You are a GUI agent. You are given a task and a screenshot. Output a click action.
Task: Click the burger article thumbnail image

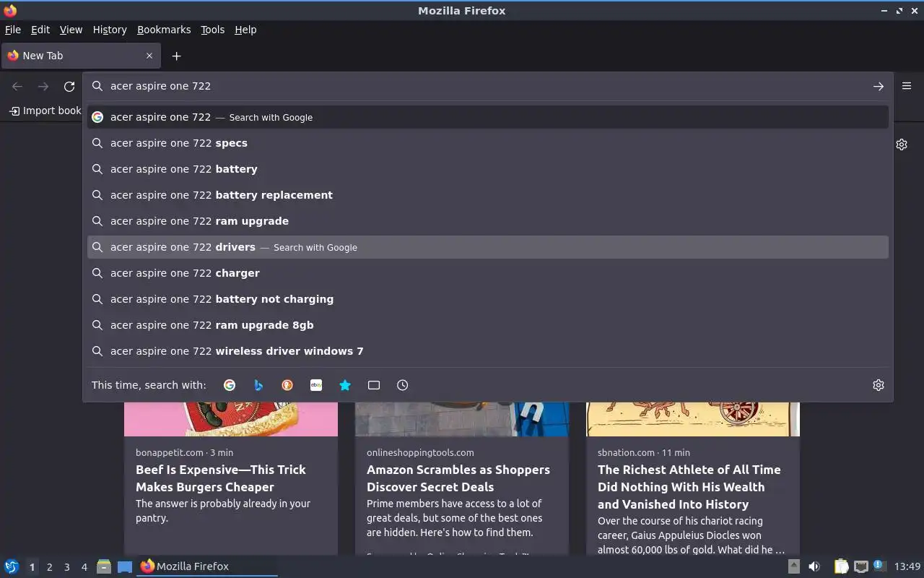tap(231, 419)
